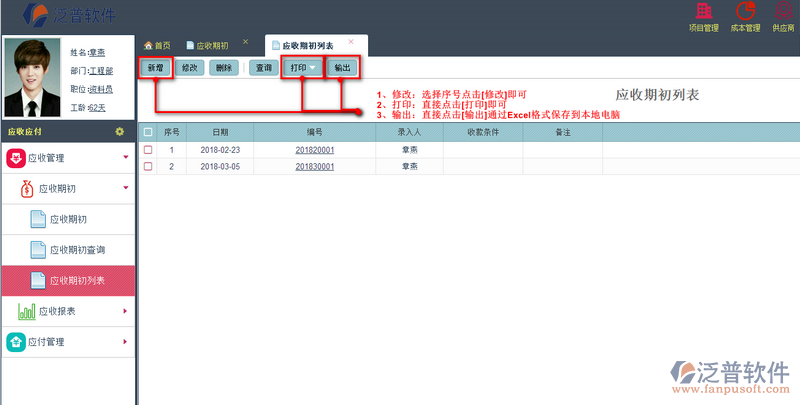Click the 应收管理 red sidebar icon
800x405 pixels.
(x=15, y=158)
